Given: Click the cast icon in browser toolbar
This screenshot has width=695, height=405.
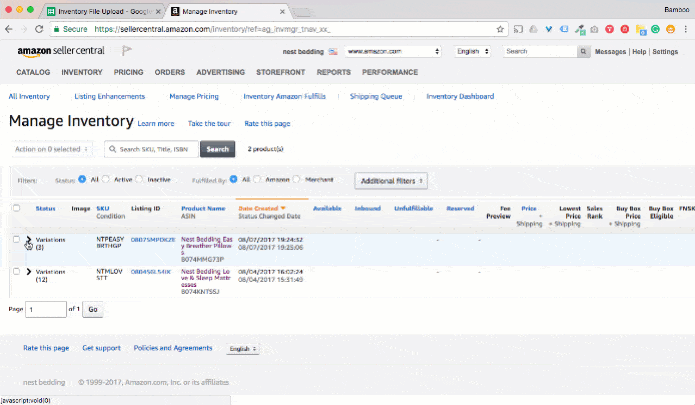Looking at the screenshot, I should (518, 29).
